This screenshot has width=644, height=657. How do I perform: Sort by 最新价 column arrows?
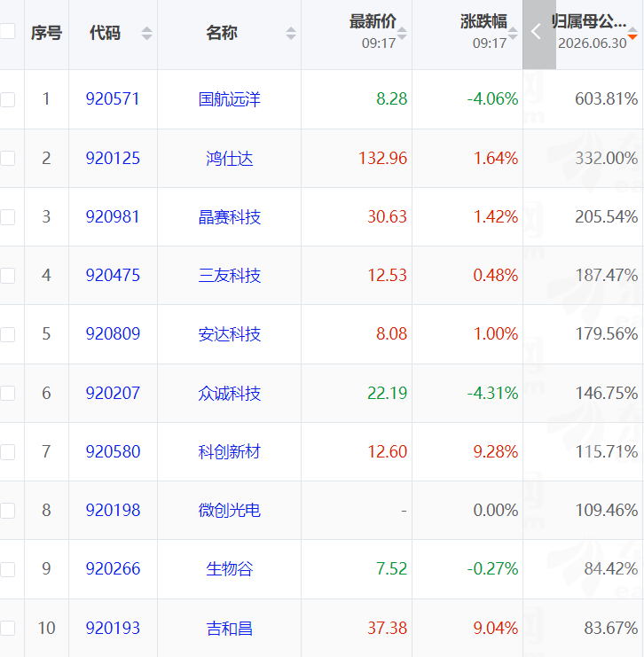(402, 33)
